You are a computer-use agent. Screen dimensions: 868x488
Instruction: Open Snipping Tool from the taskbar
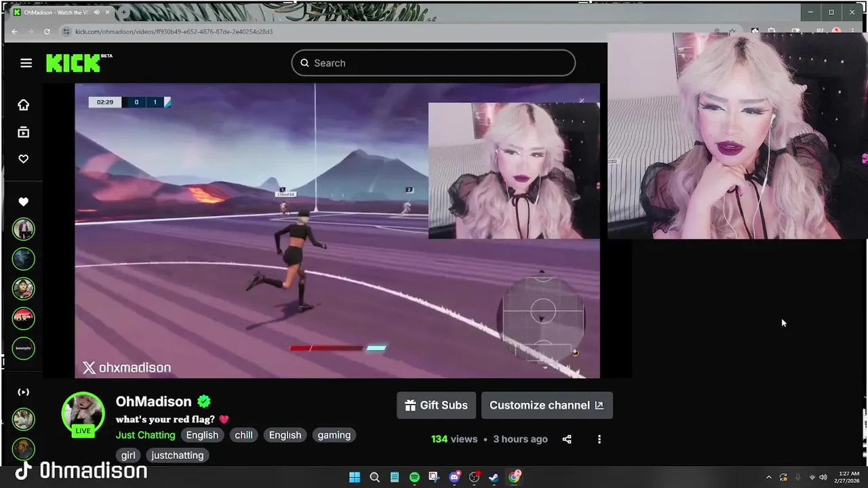pyautogui.click(x=434, y=477)
